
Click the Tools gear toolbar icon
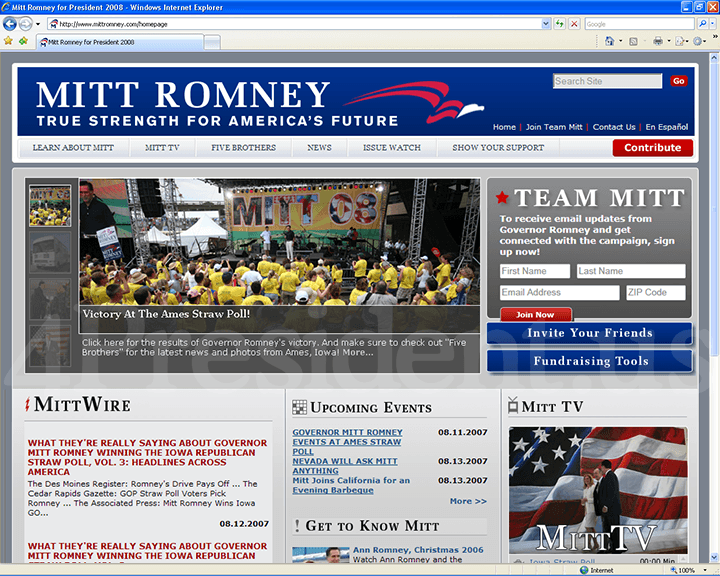pos(698,41)
